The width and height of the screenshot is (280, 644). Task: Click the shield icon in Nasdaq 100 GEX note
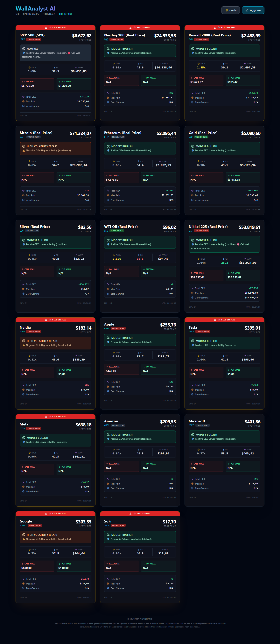pyautogui.click(x=108, y=53)
